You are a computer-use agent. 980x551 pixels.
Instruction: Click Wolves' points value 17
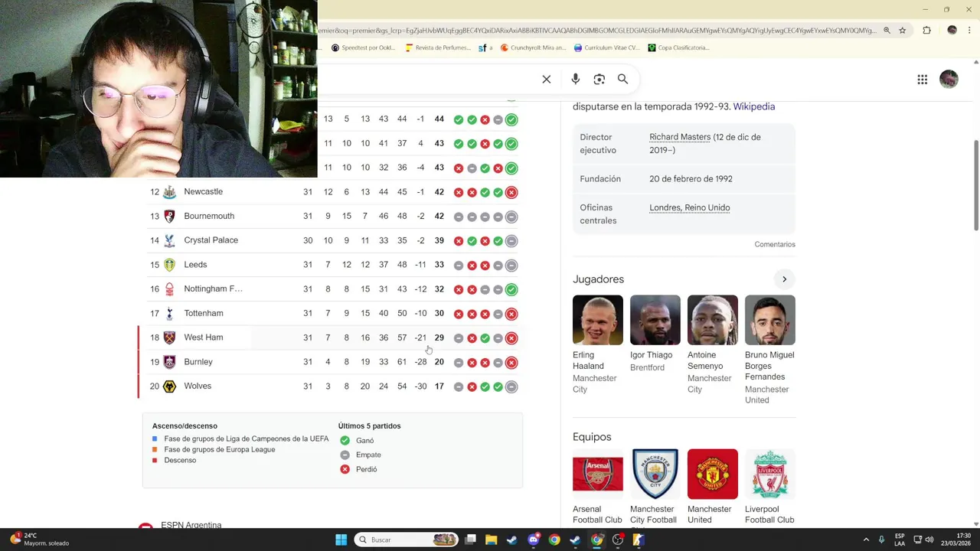point(439,386)
